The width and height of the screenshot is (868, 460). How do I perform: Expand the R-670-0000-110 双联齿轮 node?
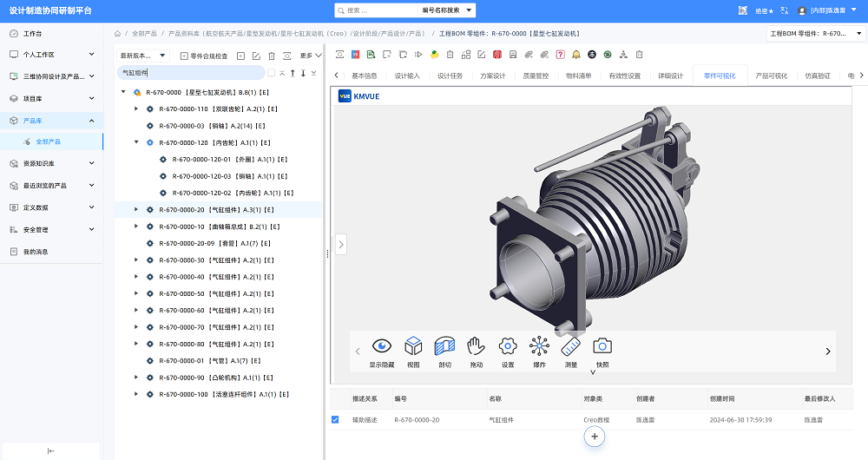[x=136, y=109]
